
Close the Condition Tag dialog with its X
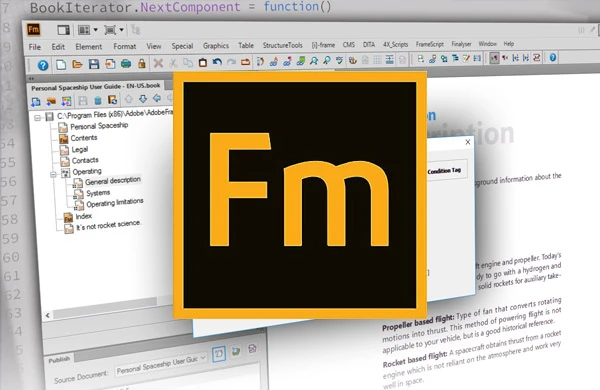tap(468, 142)
